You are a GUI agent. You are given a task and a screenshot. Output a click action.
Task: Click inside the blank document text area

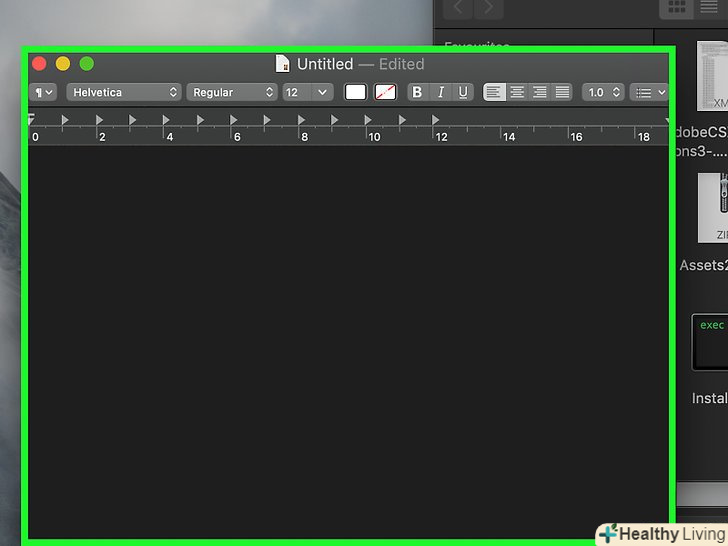[x=348, y=330]
